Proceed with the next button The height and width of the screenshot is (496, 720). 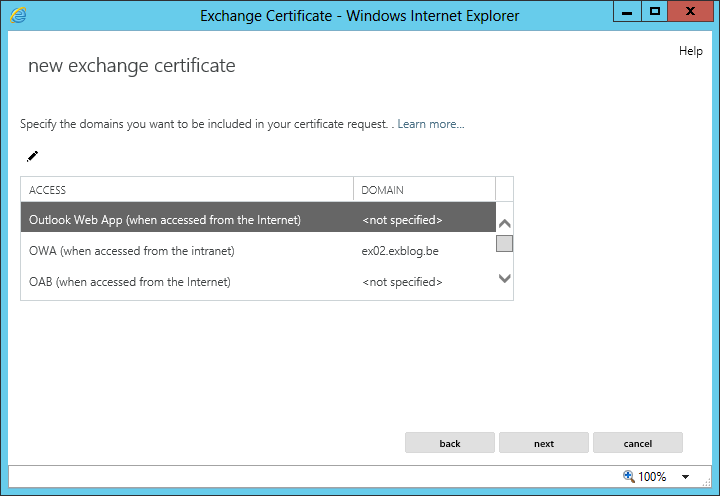544,443
